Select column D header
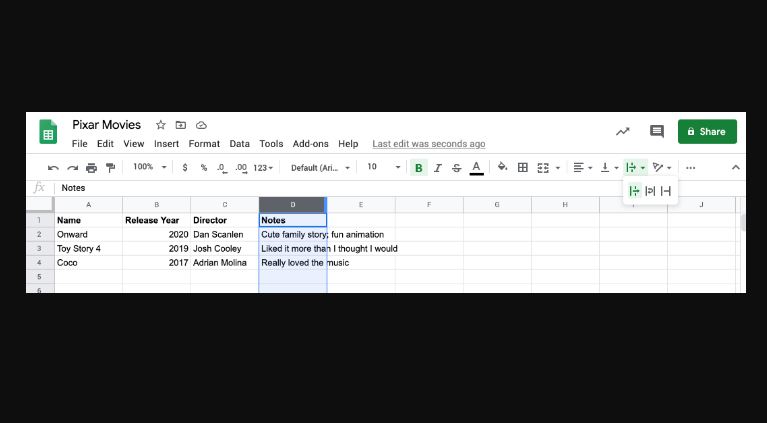Image resolution: width=767 pixels, height=423 pixels. (x=293, y=205)
